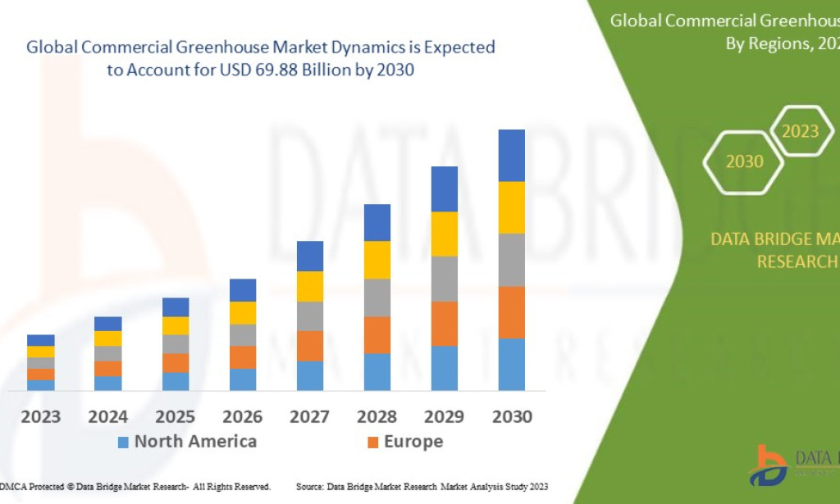
Task: Click the chart title about USD 69.88 Billion
Action: point(260,58)
